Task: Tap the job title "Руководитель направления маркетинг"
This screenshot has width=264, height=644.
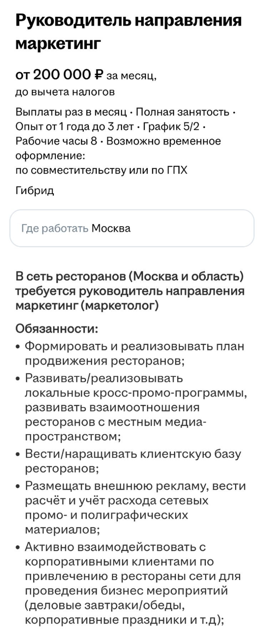Action: [x=128, y=32]
